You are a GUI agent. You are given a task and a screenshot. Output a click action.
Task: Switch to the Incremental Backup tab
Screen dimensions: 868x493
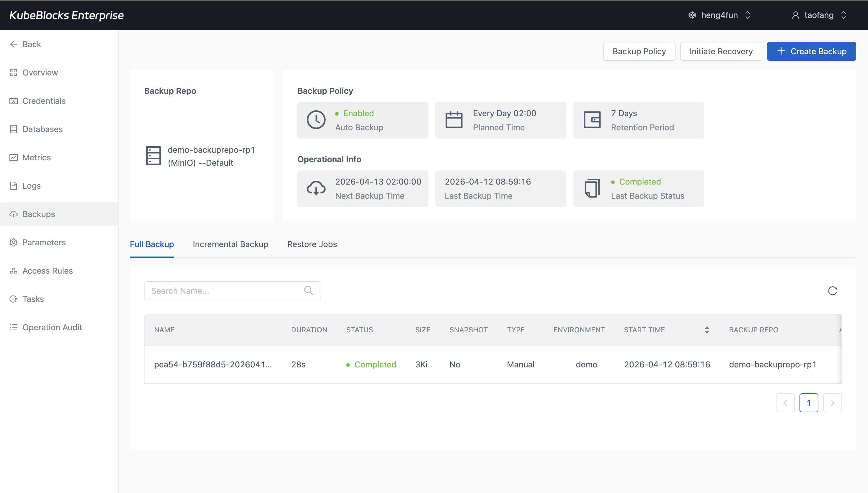tap(231, 244)
